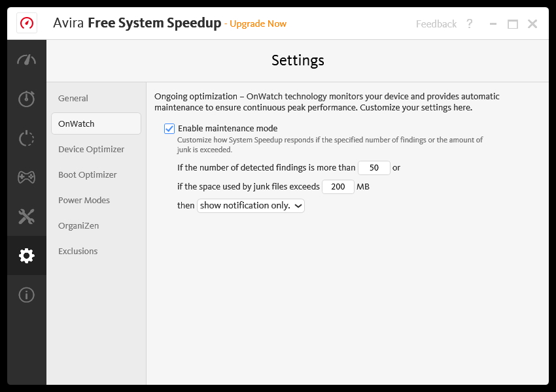Open the game controller booster icon
This screenshot has height=392, width=556.
click(27, 177)
